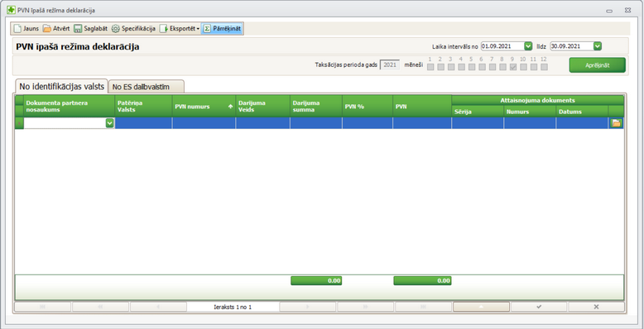Click the Pārrēķināt sigma icon
Screen dimensions: 644x329
coord(208,29)
